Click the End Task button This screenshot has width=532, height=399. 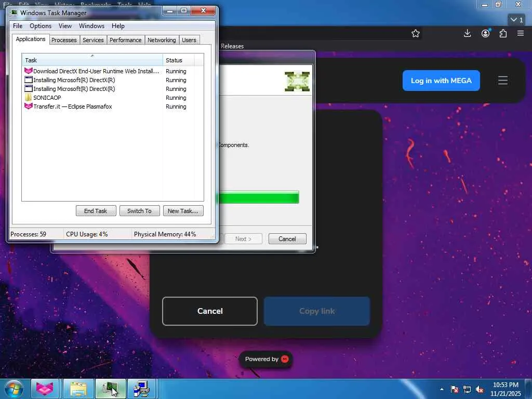pyautogui.click(x=96, y=211)
